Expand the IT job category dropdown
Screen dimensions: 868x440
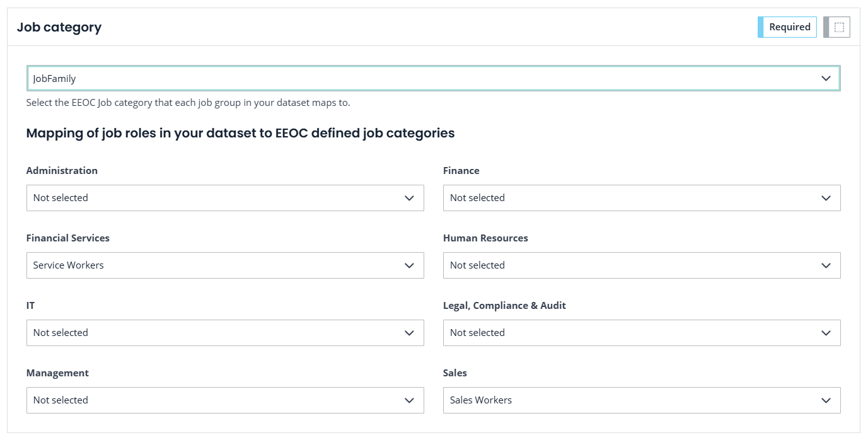pos(224,333)
